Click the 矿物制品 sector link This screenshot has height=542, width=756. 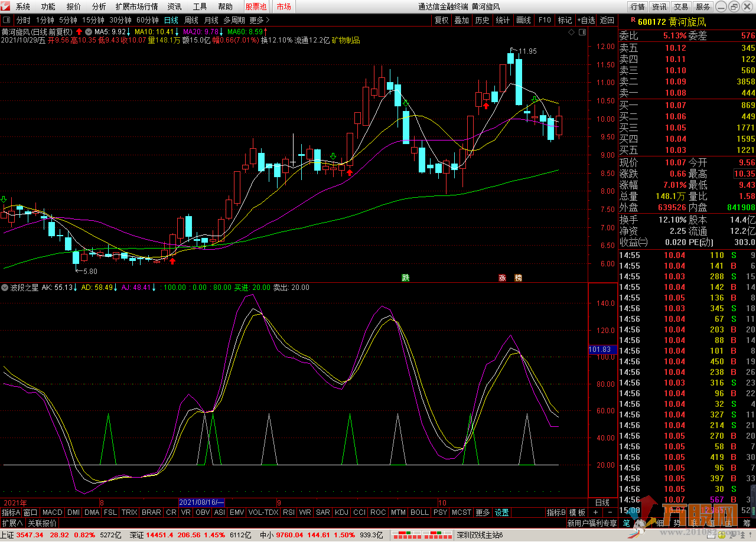click(x=346, y=40)
